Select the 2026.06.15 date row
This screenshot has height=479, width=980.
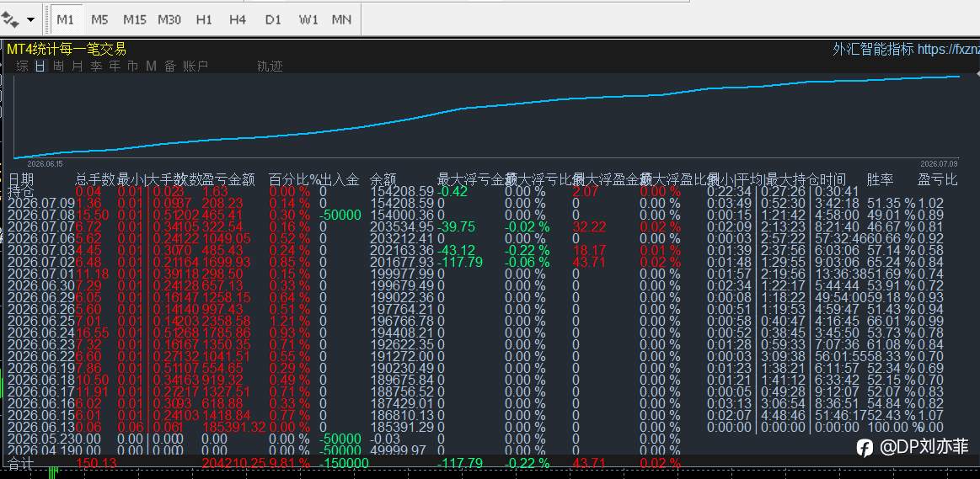point(41,415)
